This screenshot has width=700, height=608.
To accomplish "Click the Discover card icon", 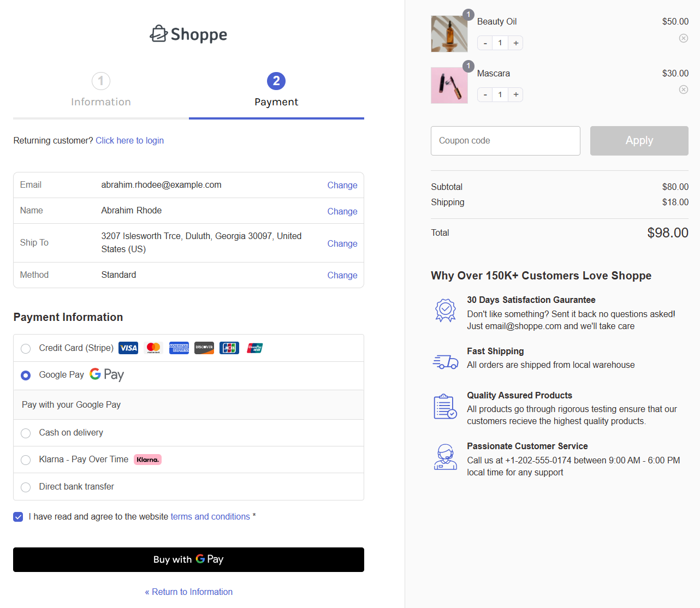I will point(204,348).
